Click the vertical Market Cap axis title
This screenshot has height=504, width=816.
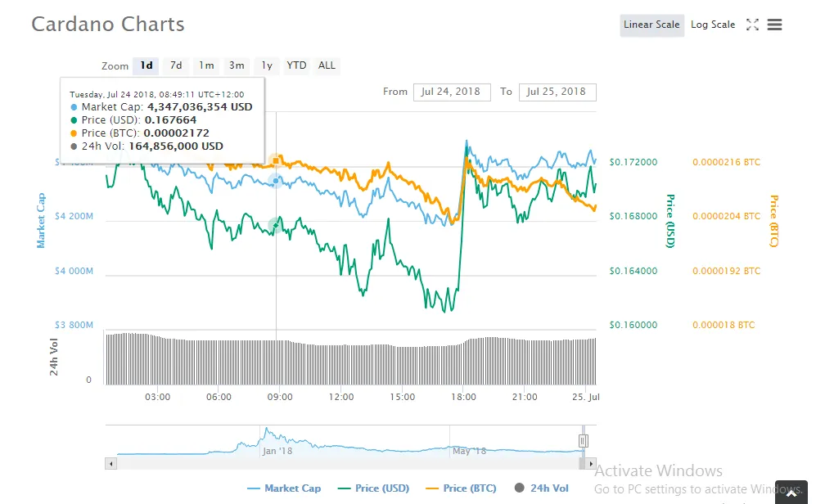point(41,221)
